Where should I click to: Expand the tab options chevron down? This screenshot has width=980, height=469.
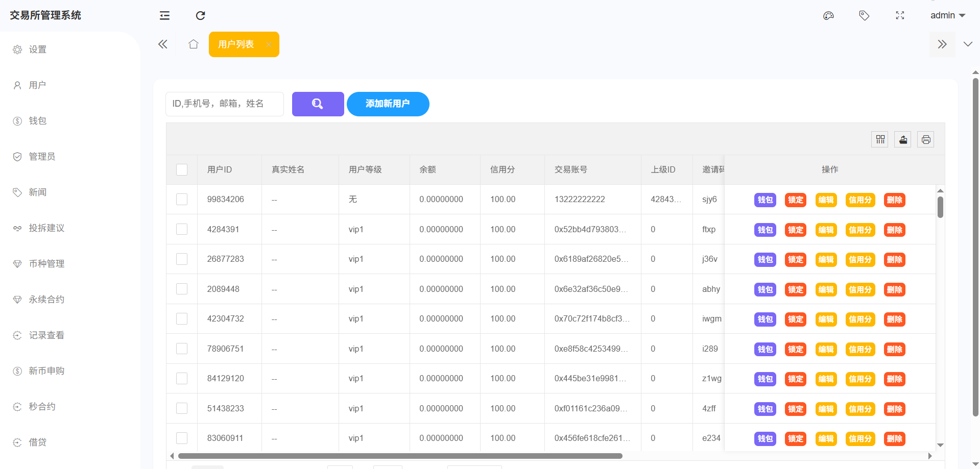point(967,44)
